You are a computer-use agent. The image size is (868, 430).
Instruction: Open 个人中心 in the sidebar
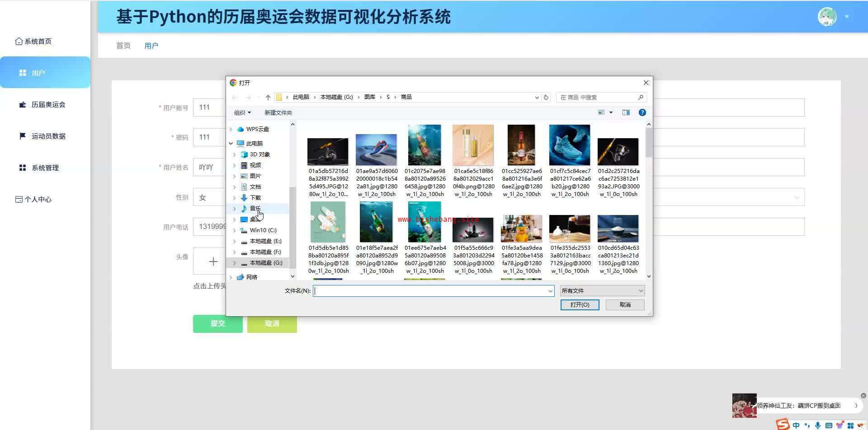point(33,199)
